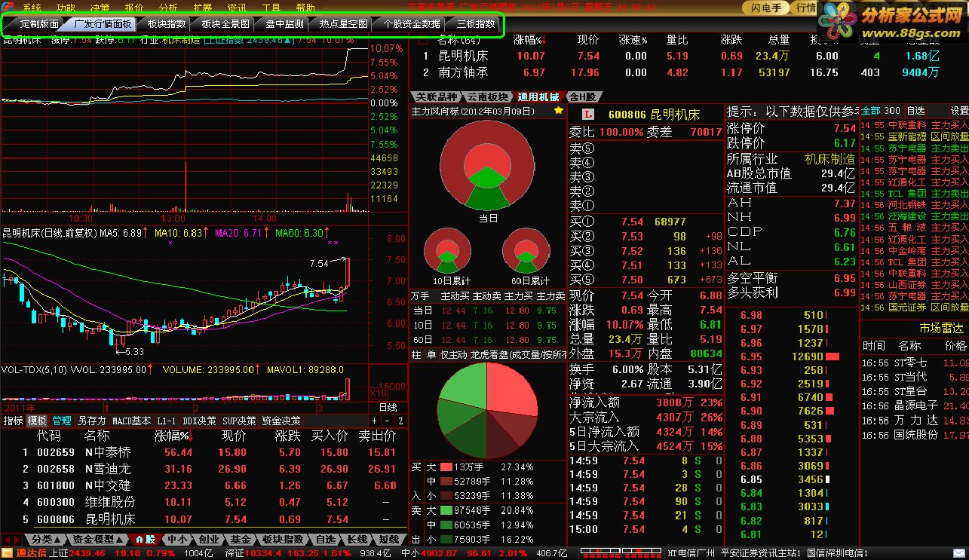The width and height of the screenshot is (969, 560).
Task: Sort by the 涨幅% column in the bottom list
Action: click(x=173, y=436)
